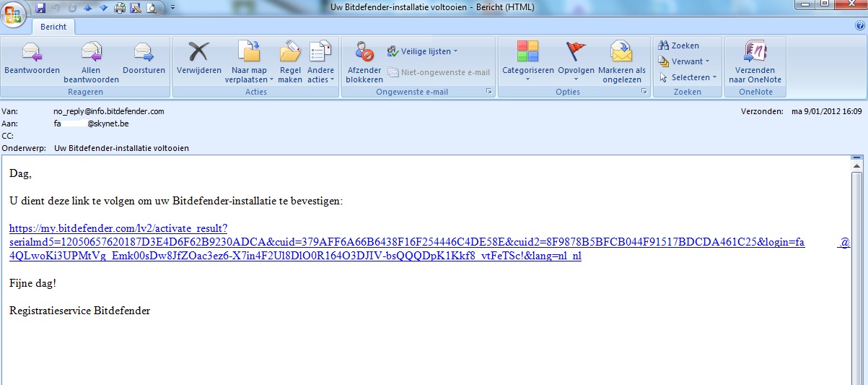Open Opties group dialog launcher
868x385 pixels.
pos(643,92)
